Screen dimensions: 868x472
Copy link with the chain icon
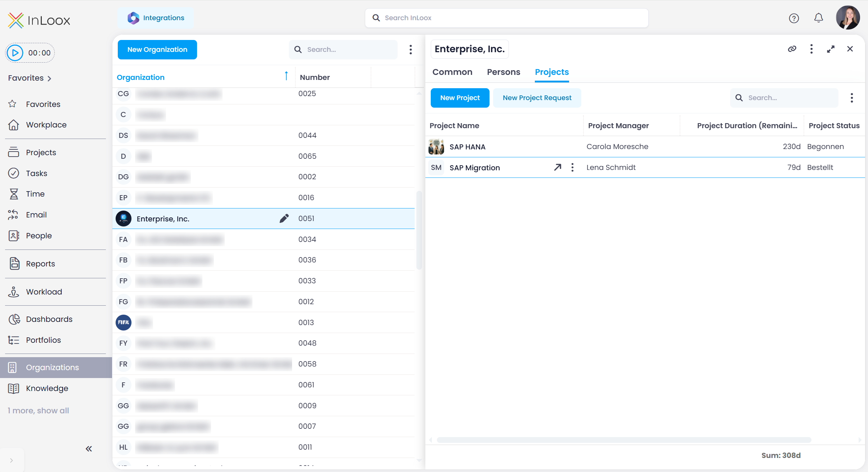point(792,49)
